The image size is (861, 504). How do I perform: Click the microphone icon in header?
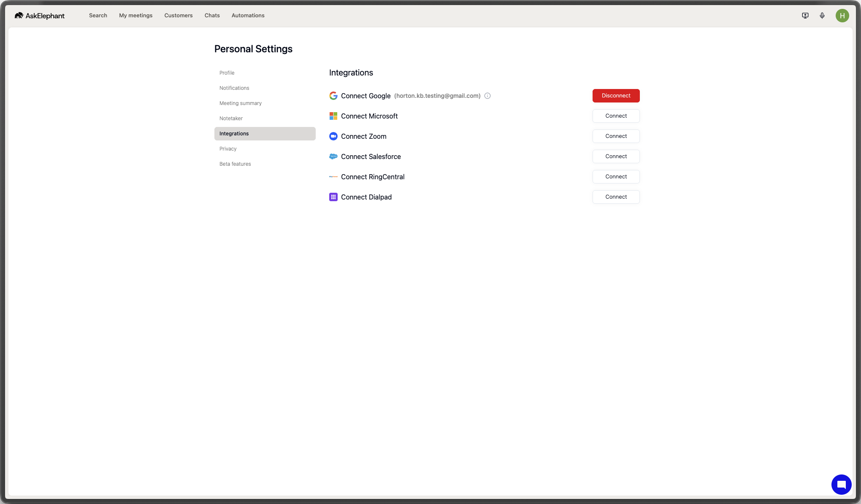point(822,16)
